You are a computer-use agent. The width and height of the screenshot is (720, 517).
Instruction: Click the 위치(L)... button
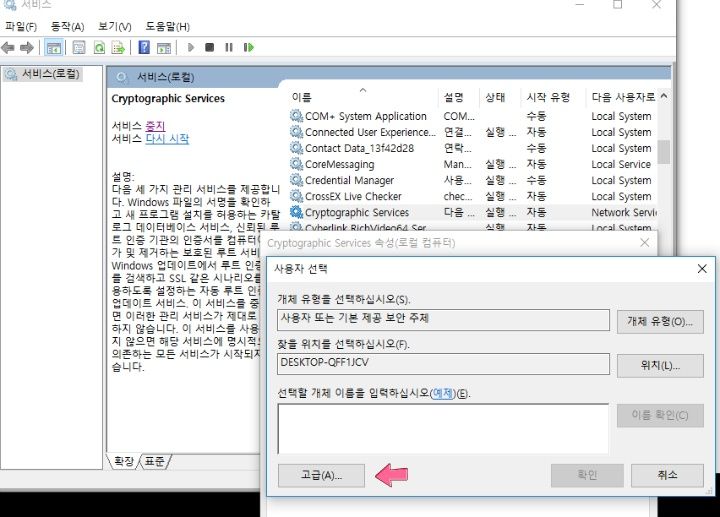(x=660, y=365)
